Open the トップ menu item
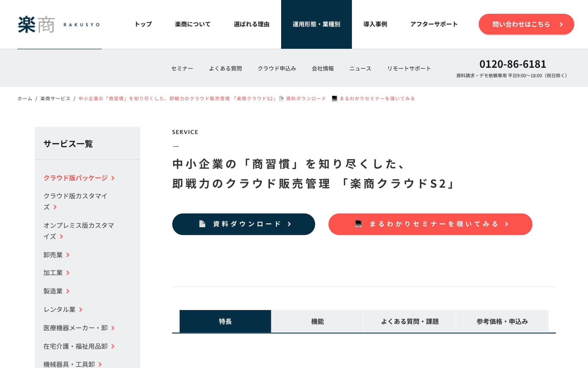The width and height of the screenshot is (588, 368). point(143,24)
